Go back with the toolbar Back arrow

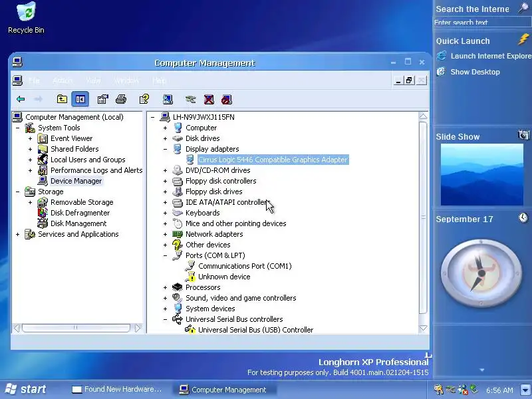(21, 99)
